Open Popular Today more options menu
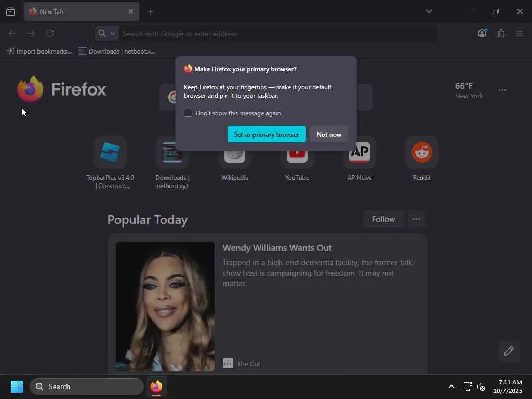 click(x=416, y=219)
